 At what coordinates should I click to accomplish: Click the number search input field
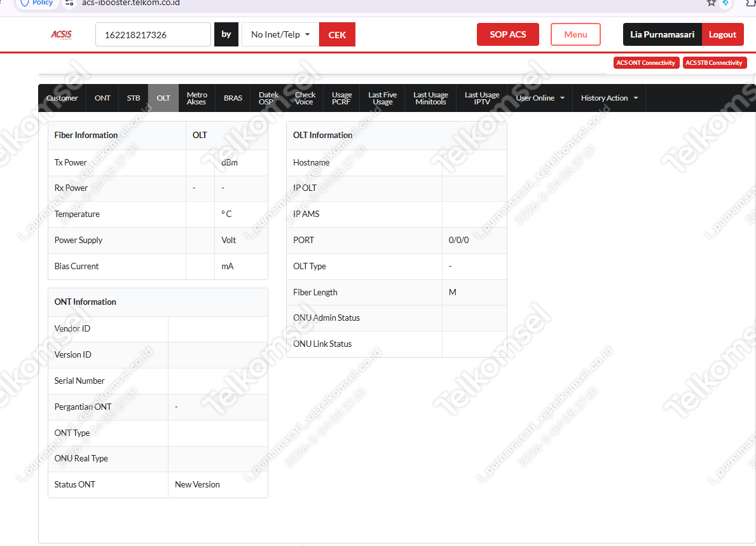pyautogui.click(x=153, y=34)
